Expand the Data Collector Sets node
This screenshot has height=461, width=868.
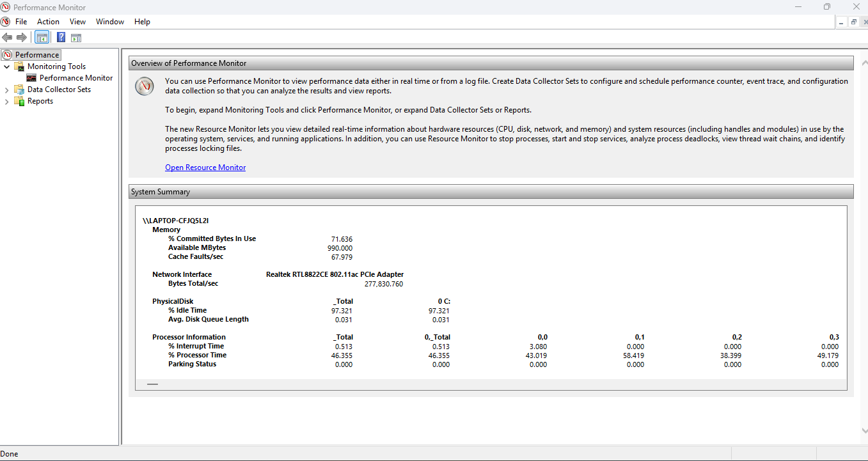[x=7, y=90]
